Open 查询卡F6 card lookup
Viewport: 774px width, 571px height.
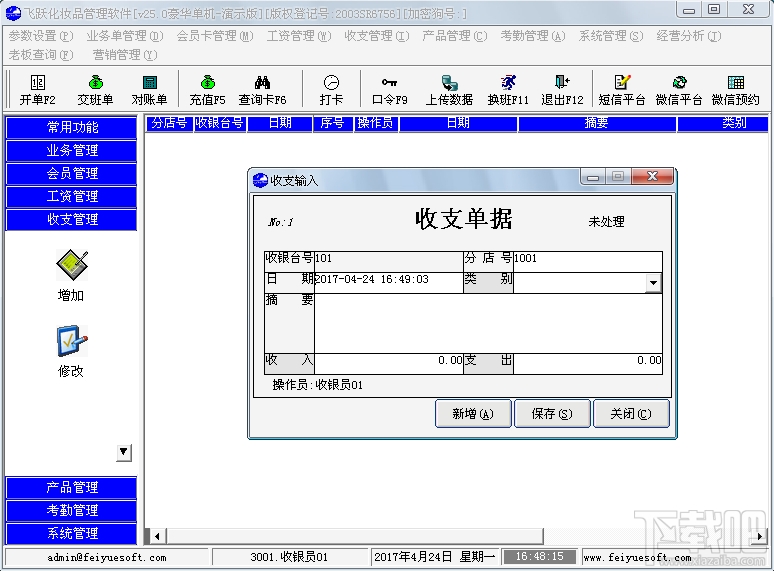click(262, 90)
